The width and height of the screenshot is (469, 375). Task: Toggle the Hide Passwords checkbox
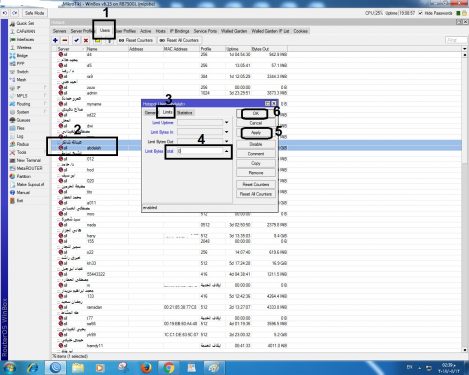tap(420, 13)
